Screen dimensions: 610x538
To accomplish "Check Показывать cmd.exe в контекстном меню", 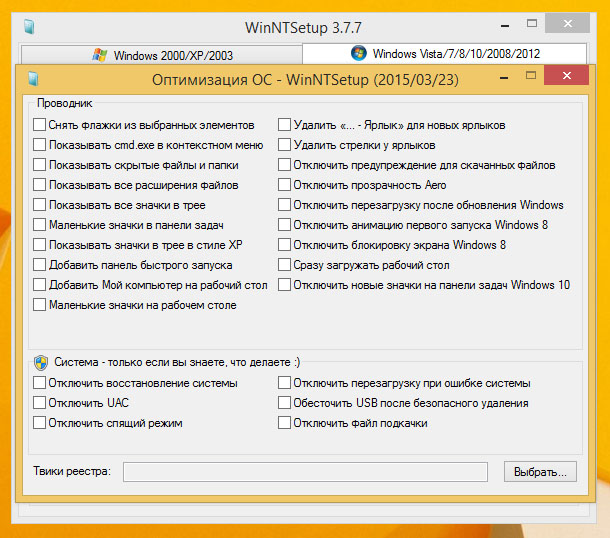I will point(39,145).
